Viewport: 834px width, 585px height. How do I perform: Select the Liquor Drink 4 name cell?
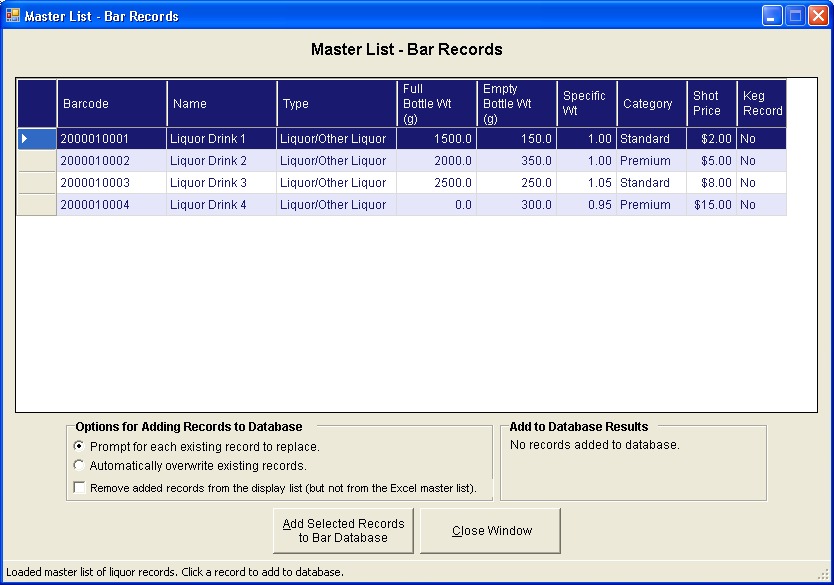click(221, 205)
